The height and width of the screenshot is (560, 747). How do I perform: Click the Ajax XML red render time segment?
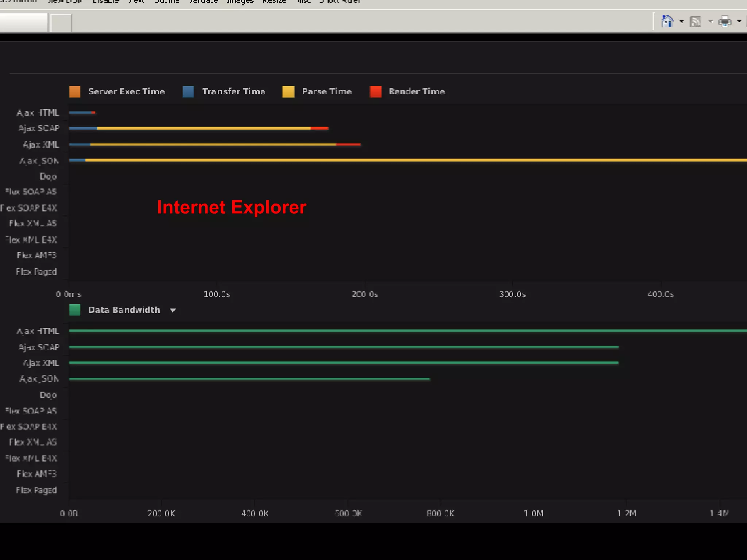(x=348, y=144)
